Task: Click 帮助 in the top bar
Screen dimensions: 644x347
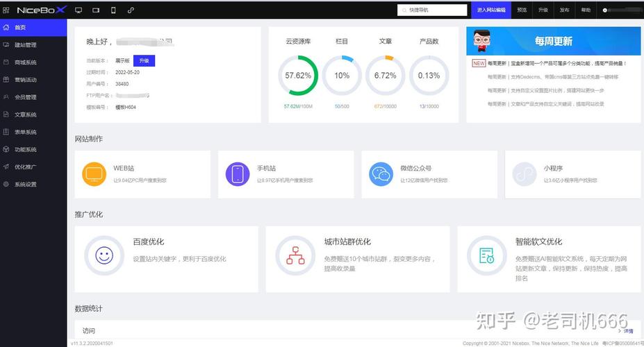Action: 586,10
